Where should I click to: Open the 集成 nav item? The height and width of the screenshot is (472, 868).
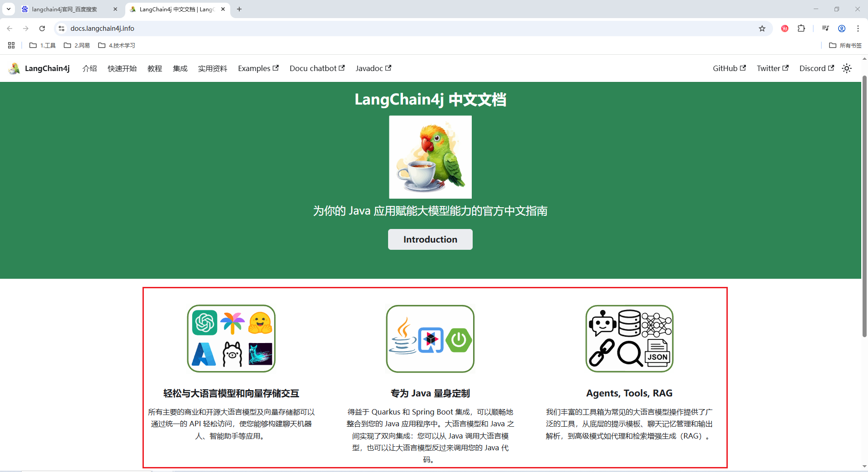(x=180, y=68)
